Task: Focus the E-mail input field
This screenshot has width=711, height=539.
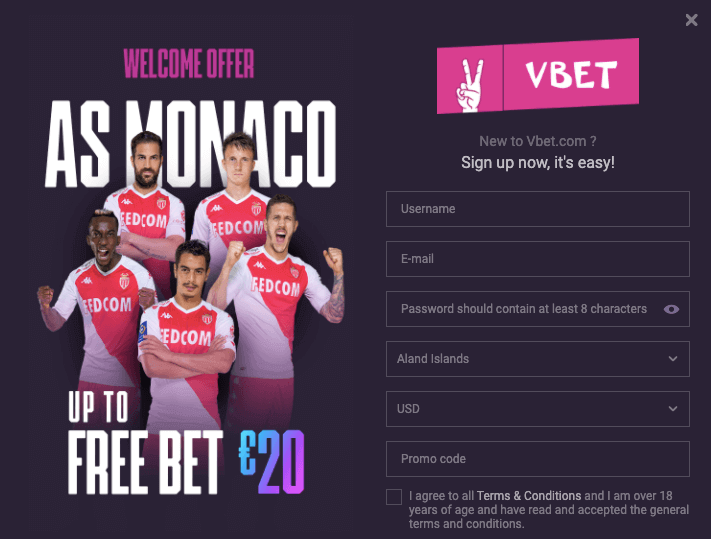Action: (538, 259)
